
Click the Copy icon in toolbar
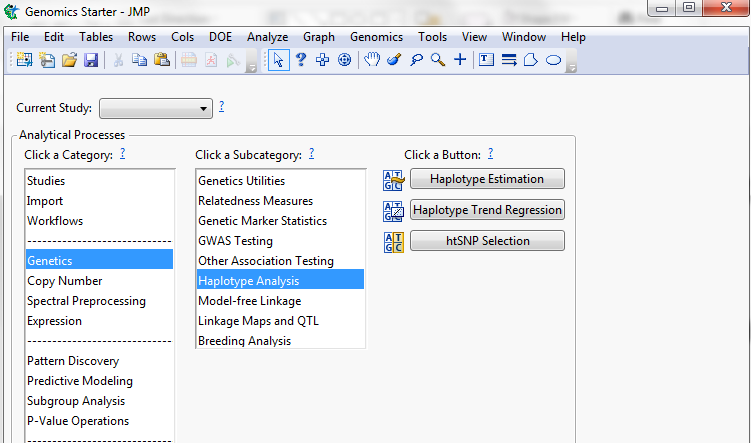(x=139, y=60)
